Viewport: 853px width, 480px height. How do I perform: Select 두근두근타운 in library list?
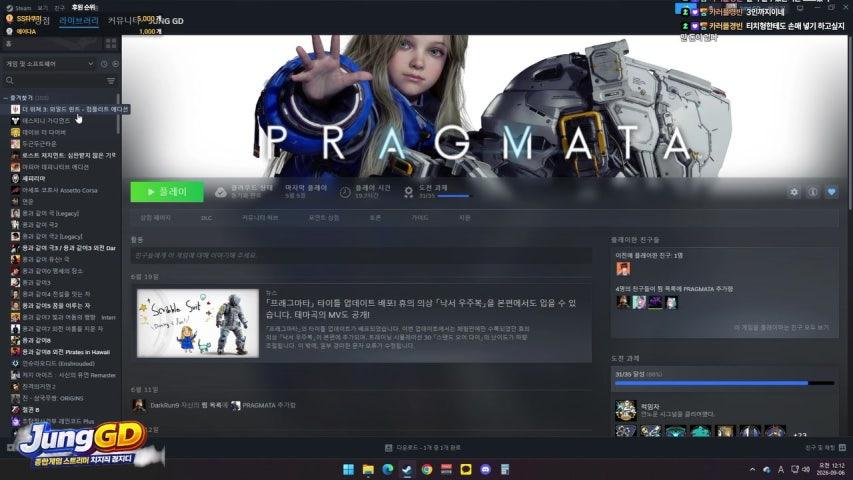tap(39, 144)
